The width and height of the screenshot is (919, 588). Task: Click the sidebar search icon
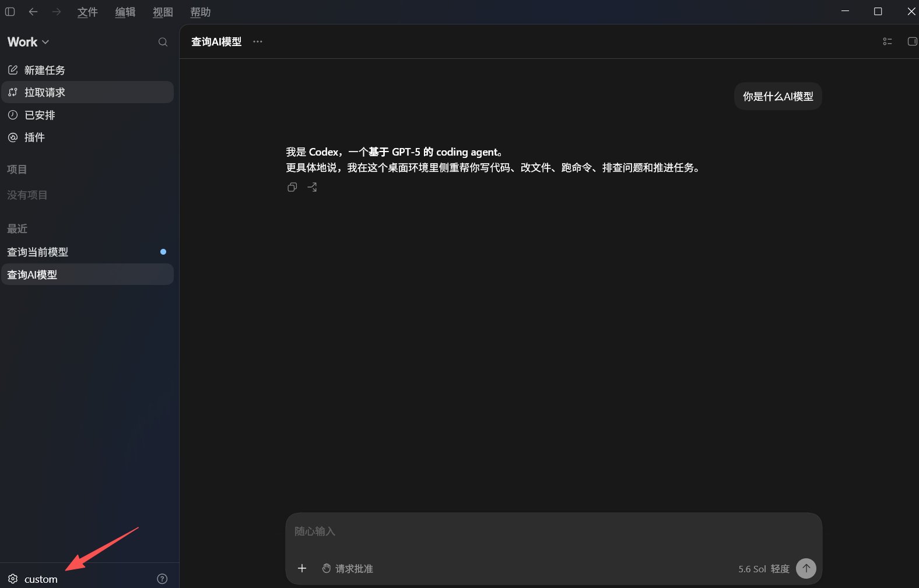163,42
